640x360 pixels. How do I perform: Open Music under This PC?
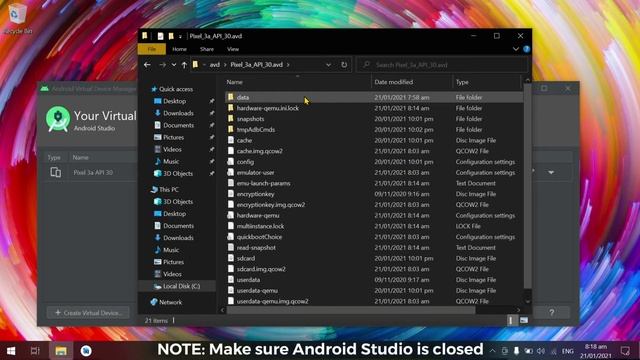[x=171, y=250]
